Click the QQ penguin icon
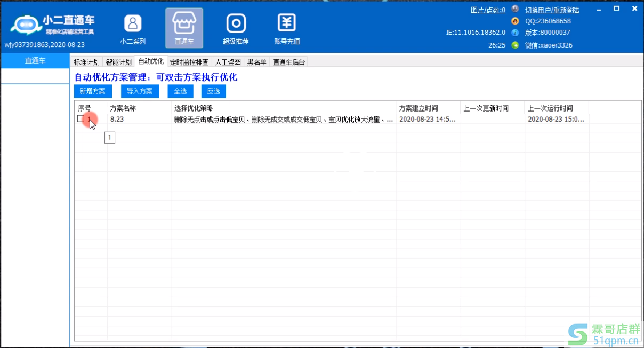Viewport: 644px width, 348px height. pyautogui.click(x=515, y=21)
